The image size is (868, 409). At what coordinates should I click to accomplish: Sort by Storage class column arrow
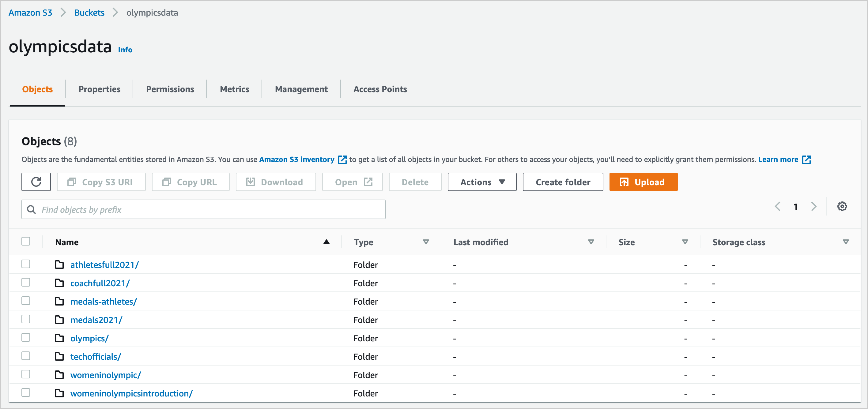pos(845,242)
